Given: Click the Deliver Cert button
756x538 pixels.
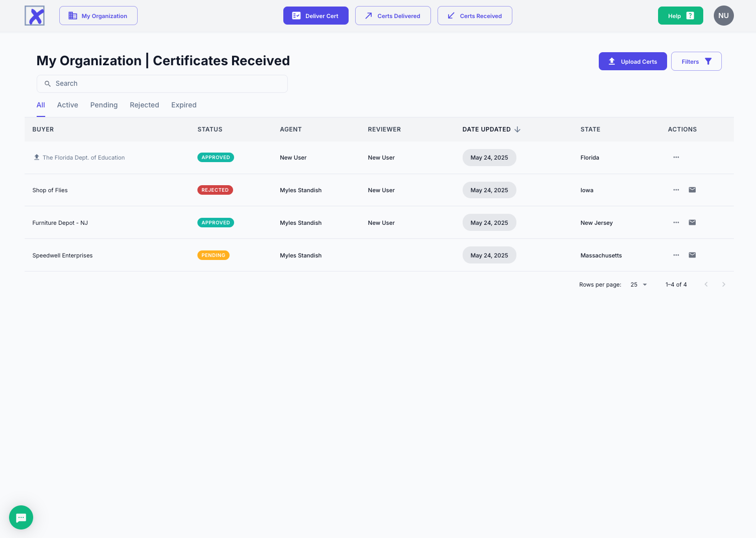Looking at the screenshot, I should point(315,16).
